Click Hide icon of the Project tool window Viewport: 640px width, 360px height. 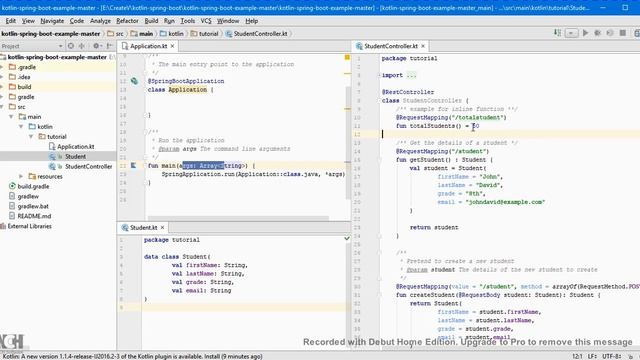pos(109,46)
